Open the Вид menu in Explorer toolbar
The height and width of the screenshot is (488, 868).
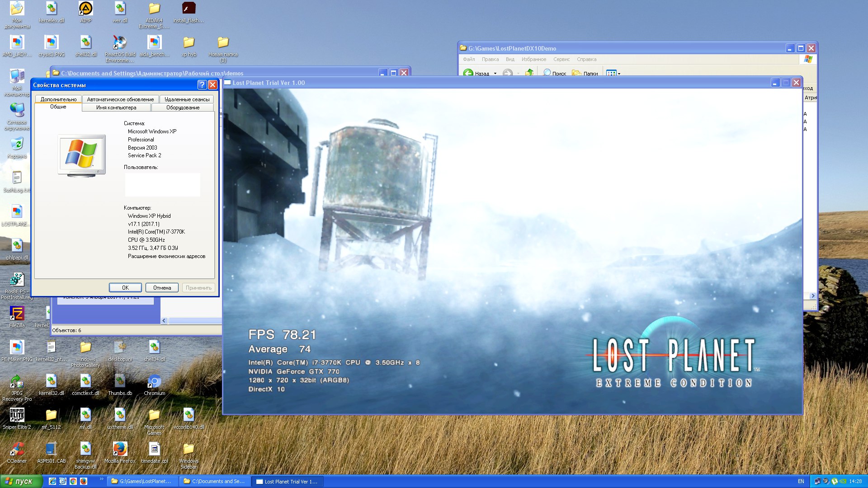509,59
